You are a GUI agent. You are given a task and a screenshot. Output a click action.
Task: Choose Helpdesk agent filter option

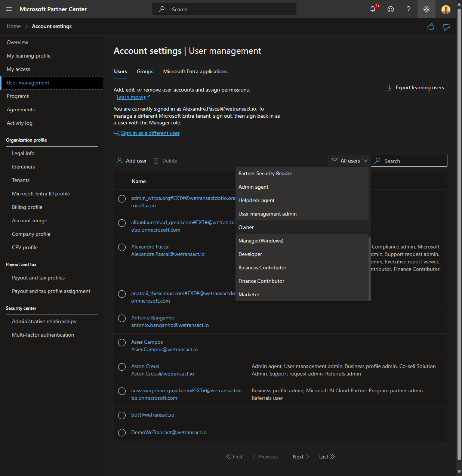(x=302, y=200)
